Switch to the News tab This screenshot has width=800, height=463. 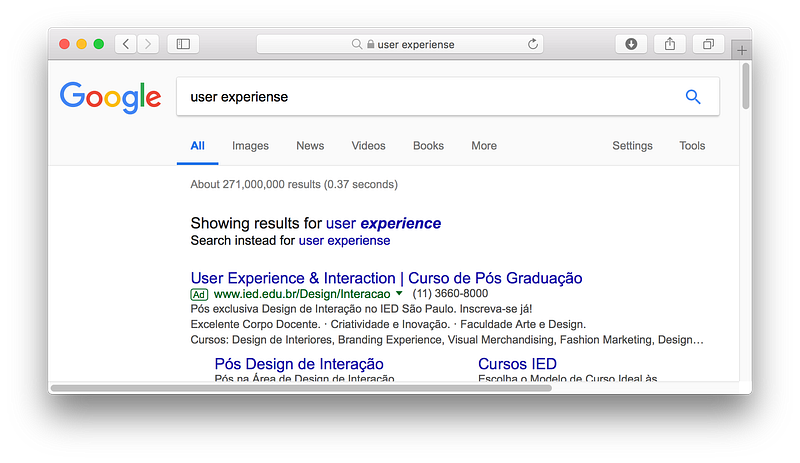pyautogui.click(x=310, y=145)
